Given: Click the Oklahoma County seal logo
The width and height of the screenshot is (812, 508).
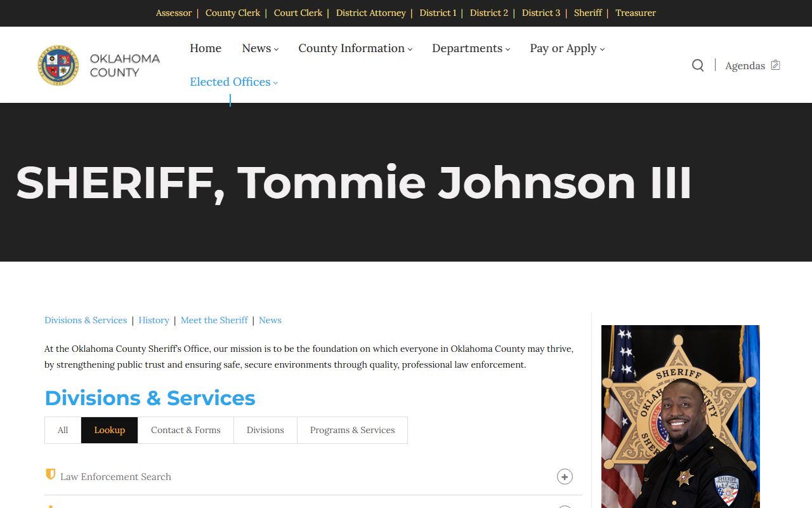Looking at the screenshot, I should pyautogui.click(x=58, y=65).
